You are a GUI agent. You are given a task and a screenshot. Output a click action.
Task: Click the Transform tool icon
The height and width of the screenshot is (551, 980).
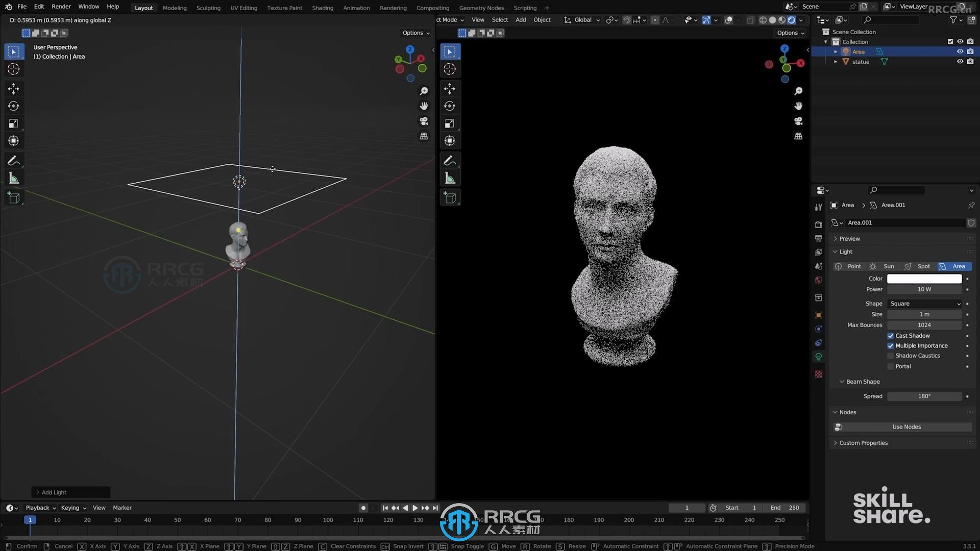tap(13, 141)
